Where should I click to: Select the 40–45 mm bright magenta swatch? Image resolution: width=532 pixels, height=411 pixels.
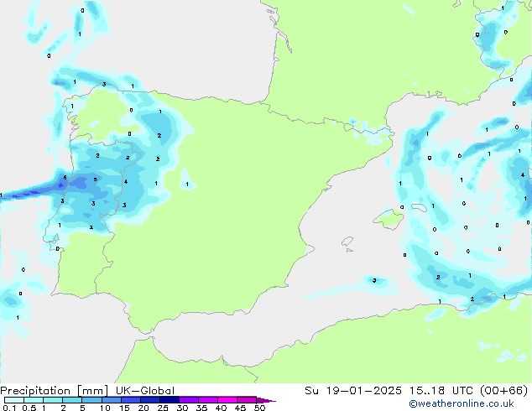[x=227, y=400]
